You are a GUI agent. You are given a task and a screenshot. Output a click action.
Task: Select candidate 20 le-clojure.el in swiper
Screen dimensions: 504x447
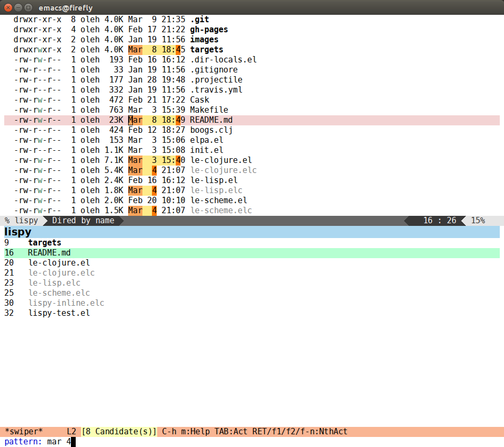251,263
